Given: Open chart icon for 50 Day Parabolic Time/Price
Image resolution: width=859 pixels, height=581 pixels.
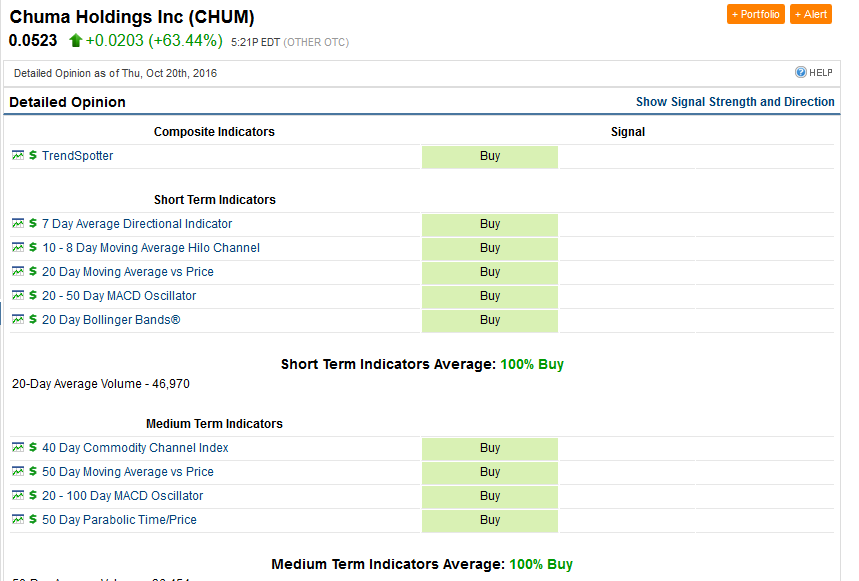Looking at the screenshot, I should click(x=18, y=520).
